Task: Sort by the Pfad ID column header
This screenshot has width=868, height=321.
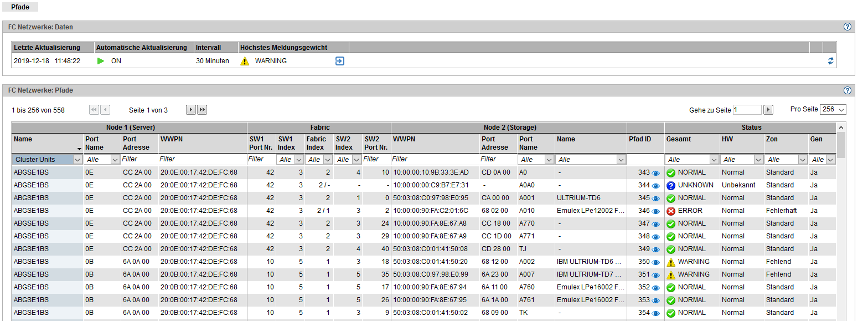Action: coord(645,143)
